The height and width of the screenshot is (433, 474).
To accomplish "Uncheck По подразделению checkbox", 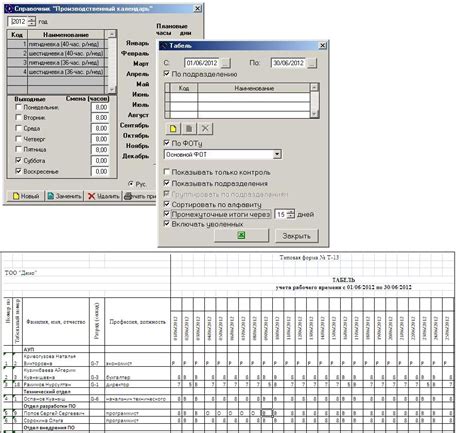I will click(x=167, y=73).
